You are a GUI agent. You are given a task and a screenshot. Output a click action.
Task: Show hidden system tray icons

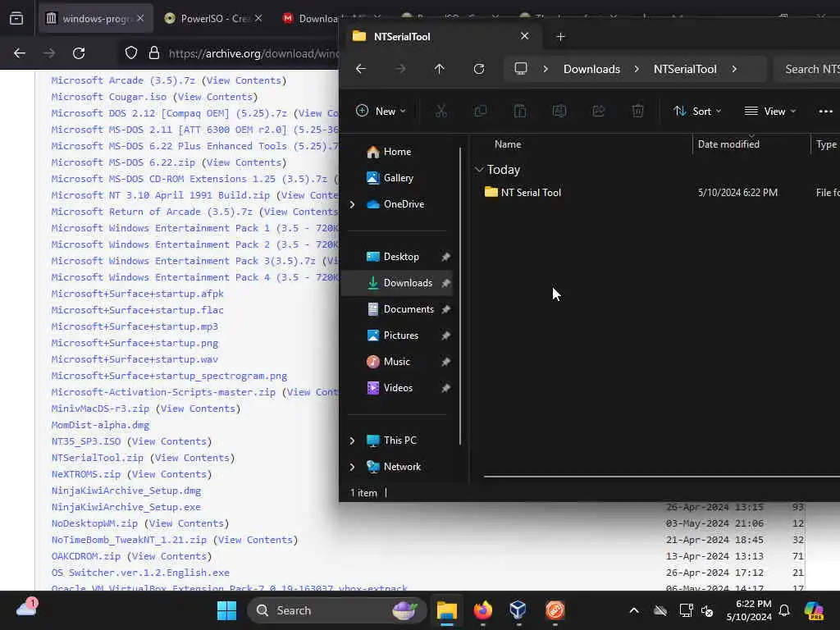634,610
